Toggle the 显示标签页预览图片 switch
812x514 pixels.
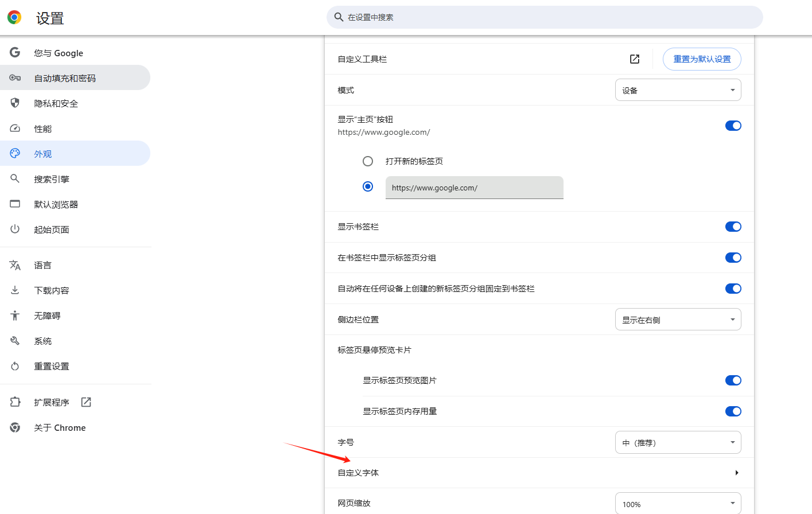tap(733, 380)
